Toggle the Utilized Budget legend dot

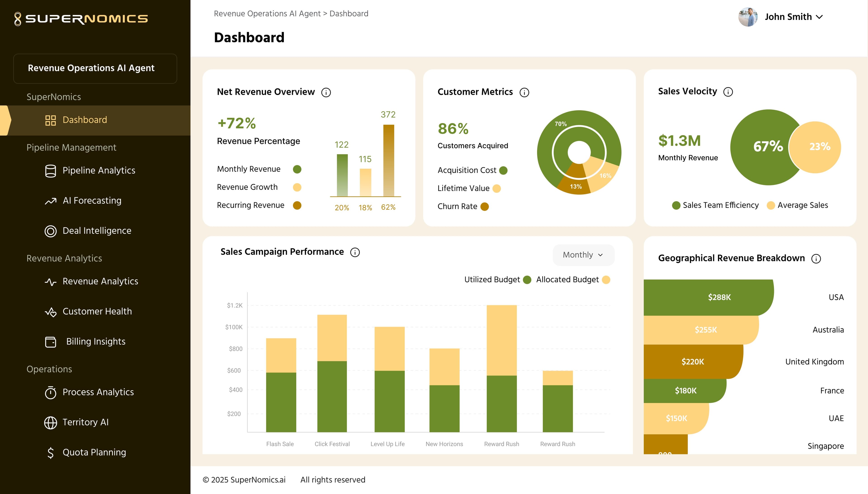(x=527, y=280)
